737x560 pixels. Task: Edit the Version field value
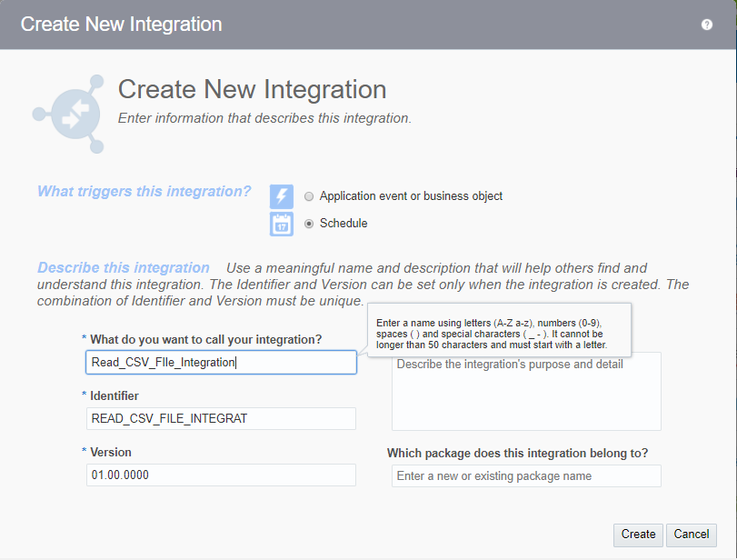[x=221, y=475]
